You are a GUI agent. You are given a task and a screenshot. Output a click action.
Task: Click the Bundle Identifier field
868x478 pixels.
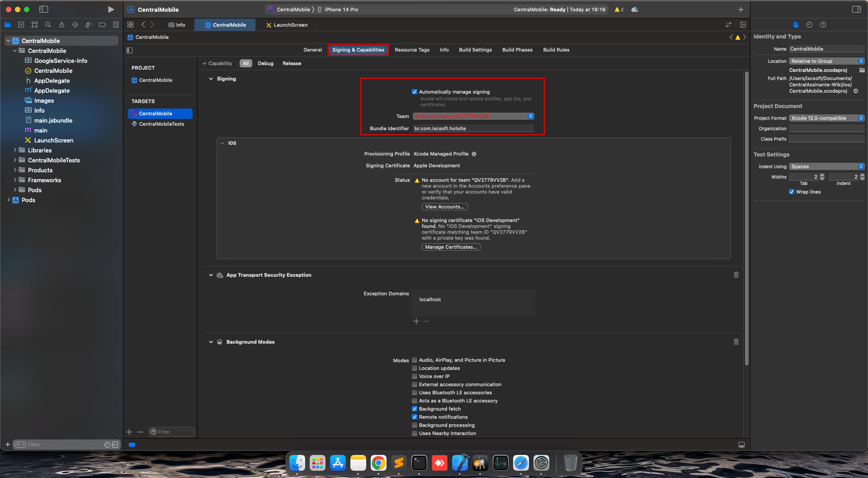(473, 128)
